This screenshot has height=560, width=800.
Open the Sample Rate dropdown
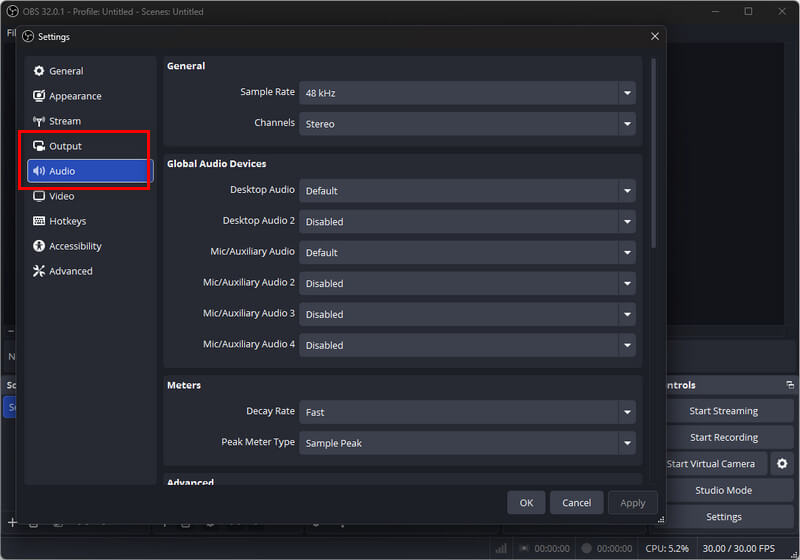[467, 93]
